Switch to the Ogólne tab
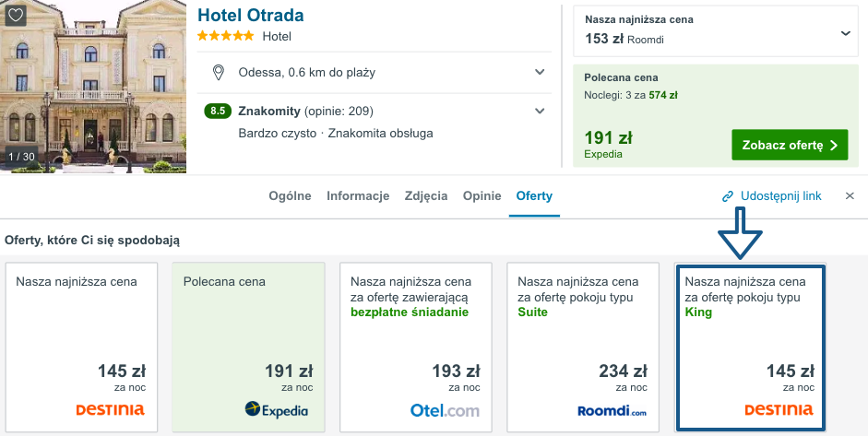The height and width of the screenshot is (436, 868). pyautogui.click(x=290, y=195)
